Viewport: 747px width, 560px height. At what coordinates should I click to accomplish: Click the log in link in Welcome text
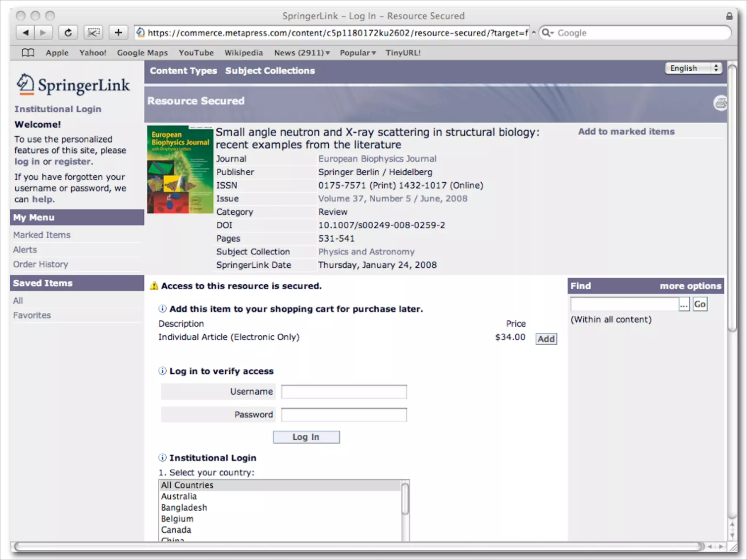tap(27, 162)
